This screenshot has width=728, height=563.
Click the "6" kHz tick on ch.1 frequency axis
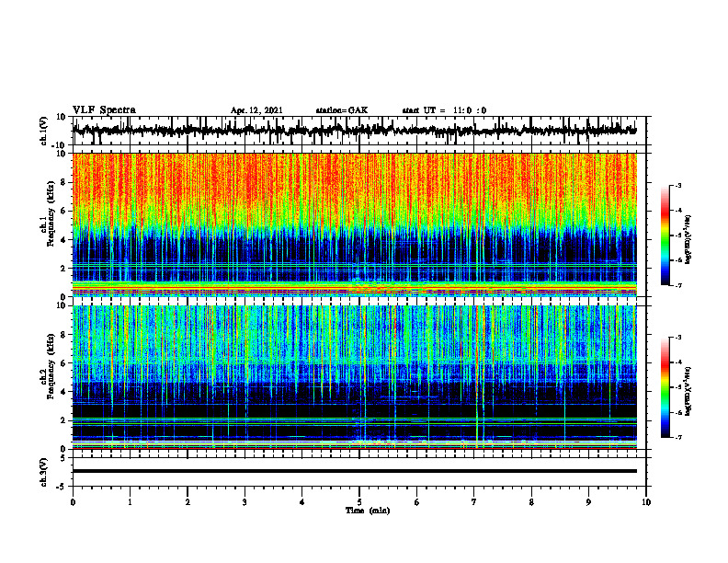click(63, 212)
